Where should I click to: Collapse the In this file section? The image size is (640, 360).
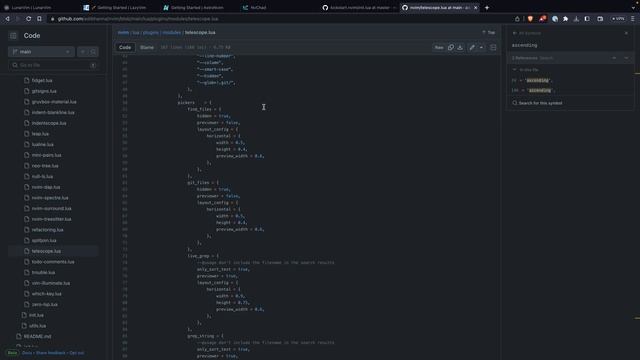pos(514,70)
